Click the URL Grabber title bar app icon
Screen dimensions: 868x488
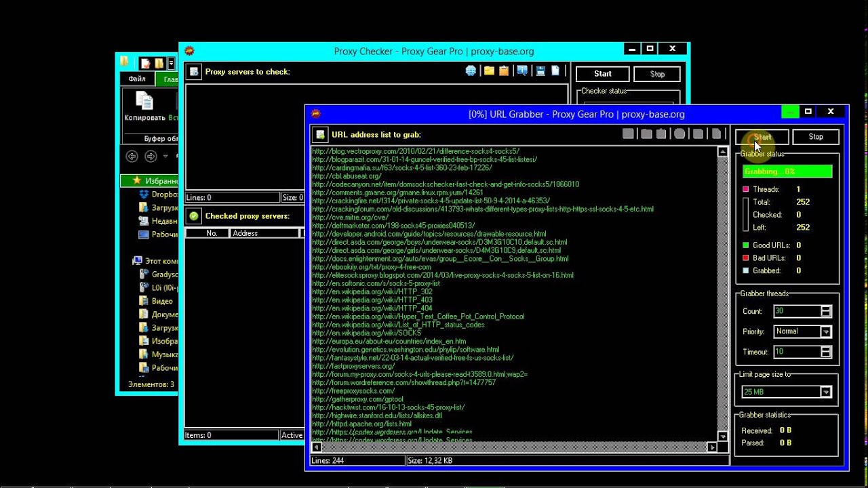pyautogui.click(x=315, y=114)
